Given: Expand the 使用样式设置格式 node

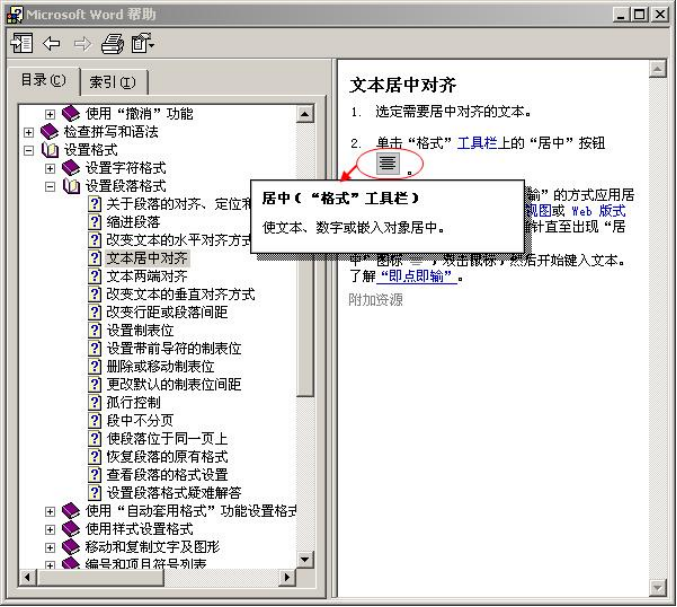Looking at the screenshot, I should pyautogui.click(x=50, y=530).
